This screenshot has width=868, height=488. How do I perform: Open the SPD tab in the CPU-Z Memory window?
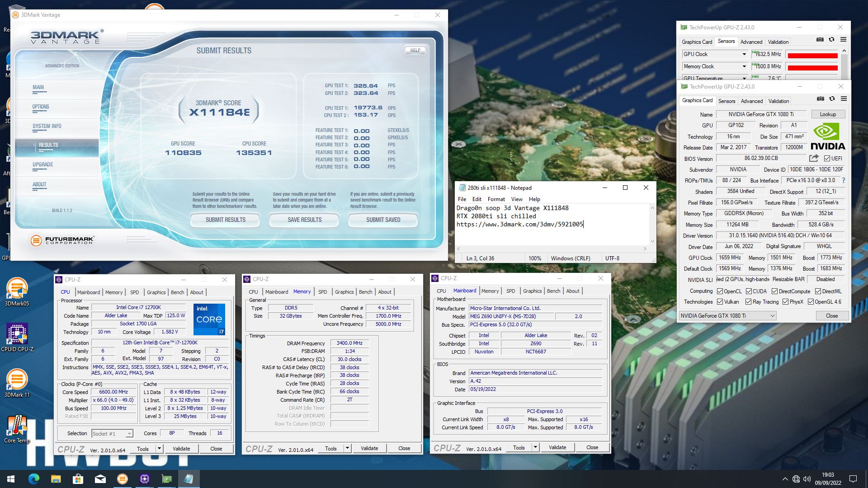coord(322,292)
